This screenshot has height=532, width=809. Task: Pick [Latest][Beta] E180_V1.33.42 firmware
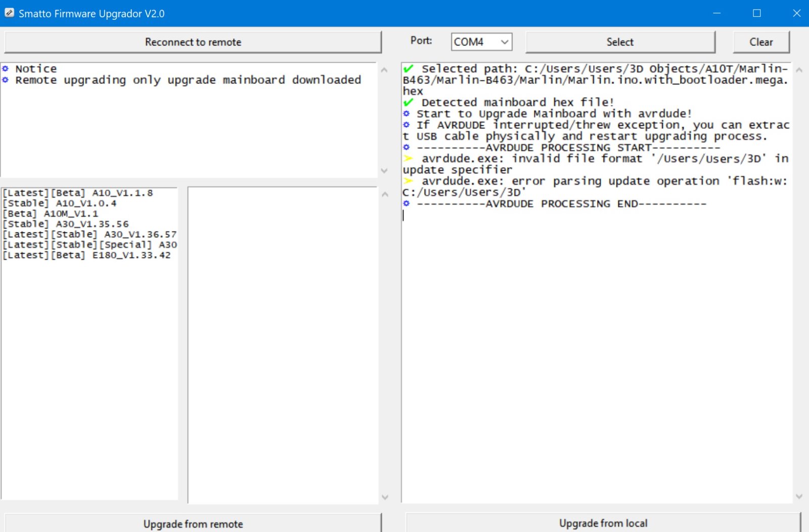(x=86, y=255)
